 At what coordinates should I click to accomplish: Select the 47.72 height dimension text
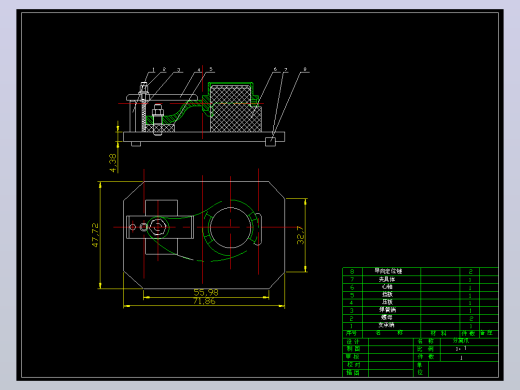(x=95, y=235)
